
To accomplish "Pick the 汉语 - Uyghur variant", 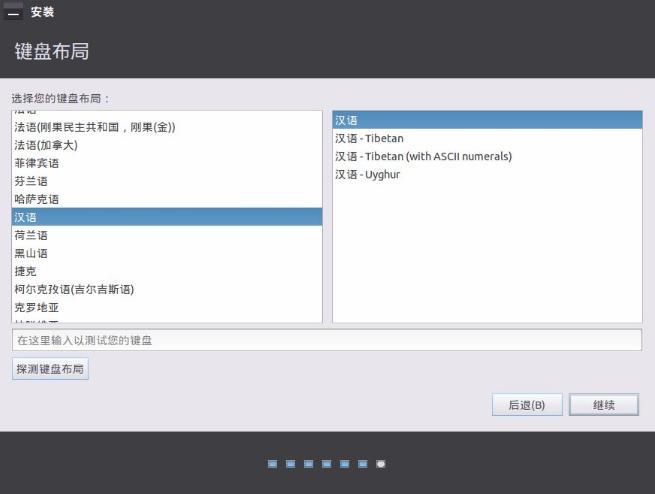I will click(367, 174).
